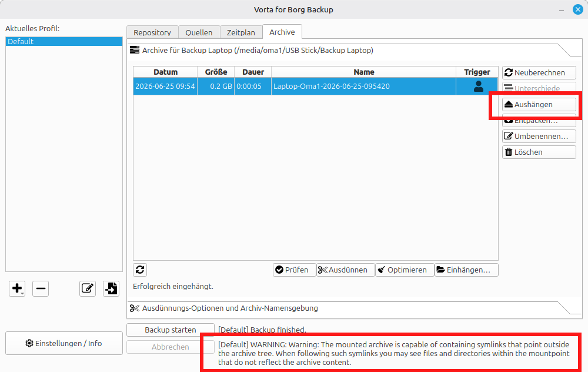Sort by Dauer column header
This screenshot has height=372, width=588.
(x=253, y=72)
